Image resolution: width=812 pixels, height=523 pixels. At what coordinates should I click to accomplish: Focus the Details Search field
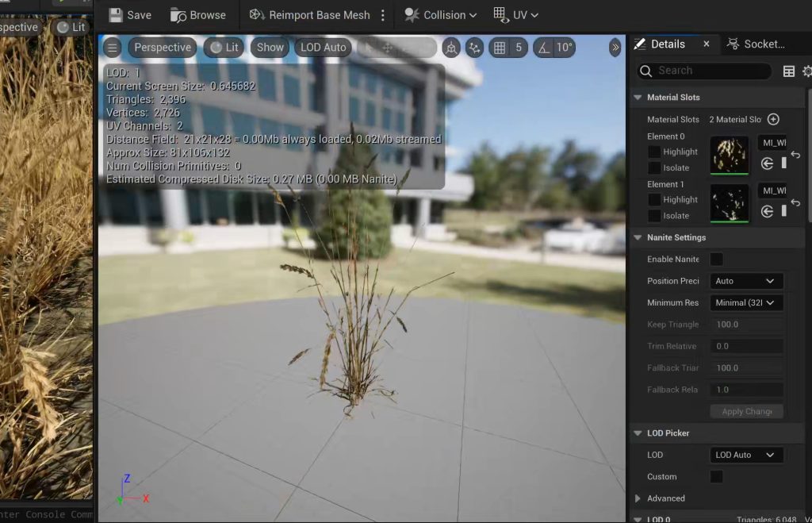tap(704, 71)
